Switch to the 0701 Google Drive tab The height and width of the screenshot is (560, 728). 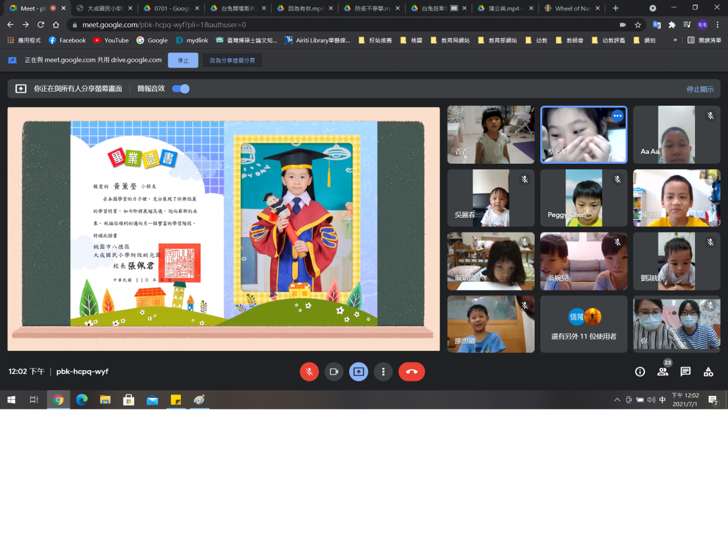[171, 9]
